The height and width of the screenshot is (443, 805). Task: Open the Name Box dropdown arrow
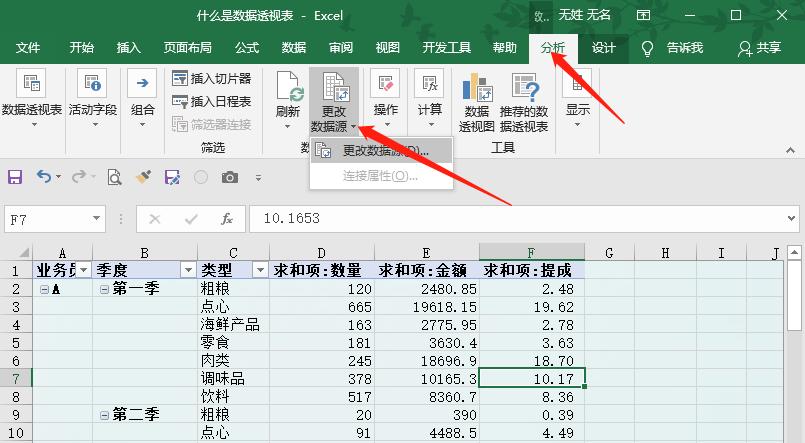pos(96,219)
